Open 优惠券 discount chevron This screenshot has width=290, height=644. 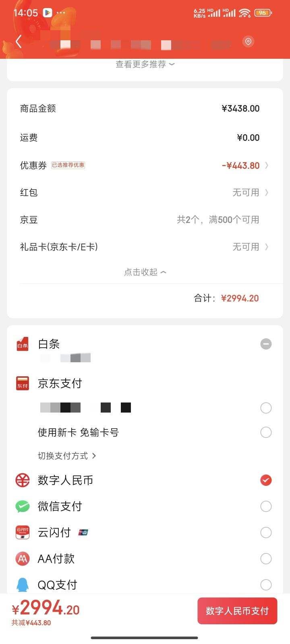point(267,165)
